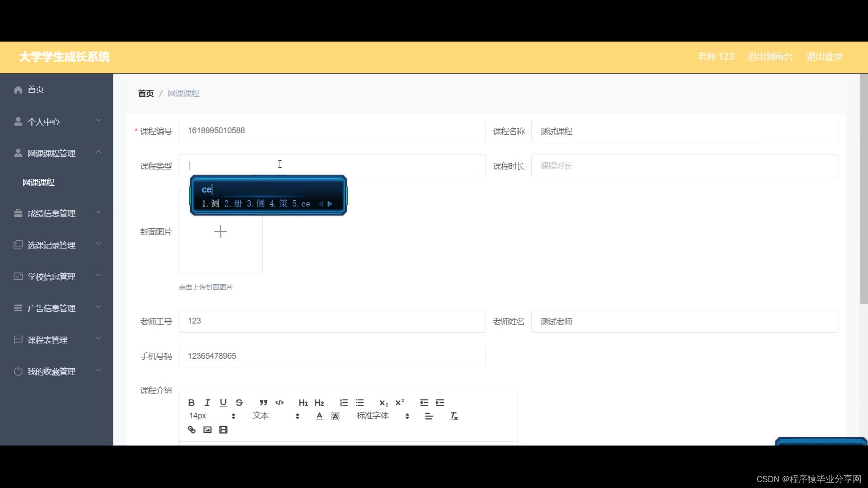868x488 pixels.
Task: Click the text color picker icon
Action: coord(319,416)
